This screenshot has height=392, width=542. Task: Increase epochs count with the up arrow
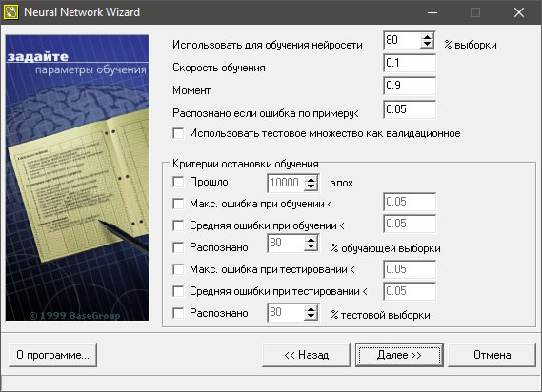[311, 180]
